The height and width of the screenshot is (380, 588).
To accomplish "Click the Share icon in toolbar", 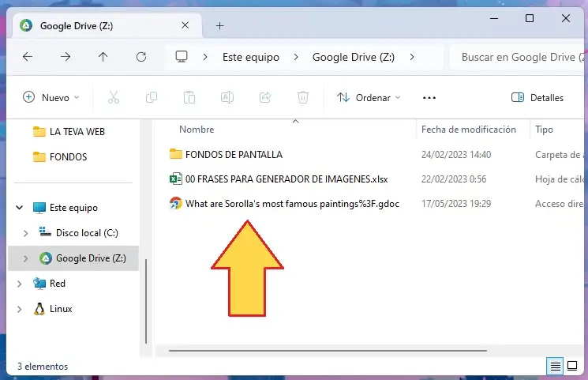I will (265, 98).
